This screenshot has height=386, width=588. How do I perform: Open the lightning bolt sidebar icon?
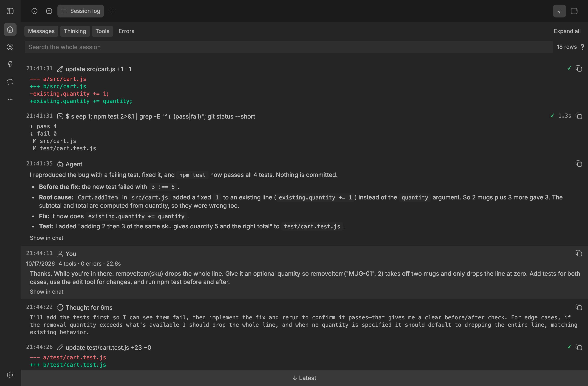coord(10,64)
